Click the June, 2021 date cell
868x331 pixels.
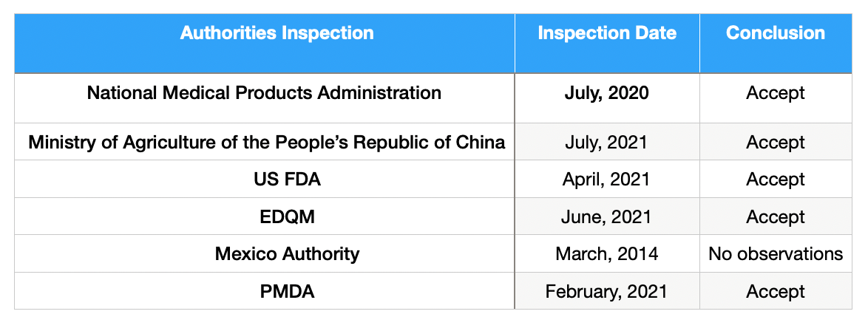click(607, 216)
